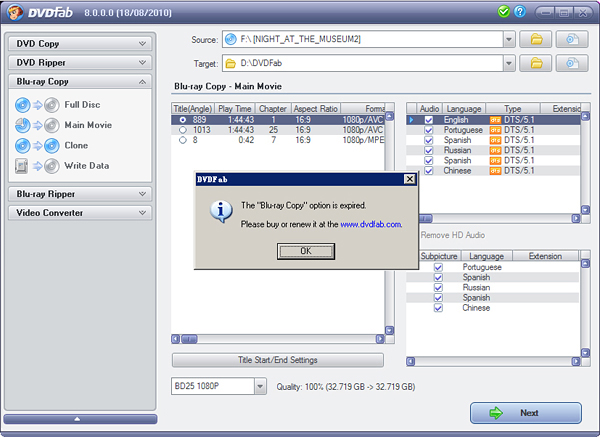Sort titles by Chapter column header

coord(272,109)
